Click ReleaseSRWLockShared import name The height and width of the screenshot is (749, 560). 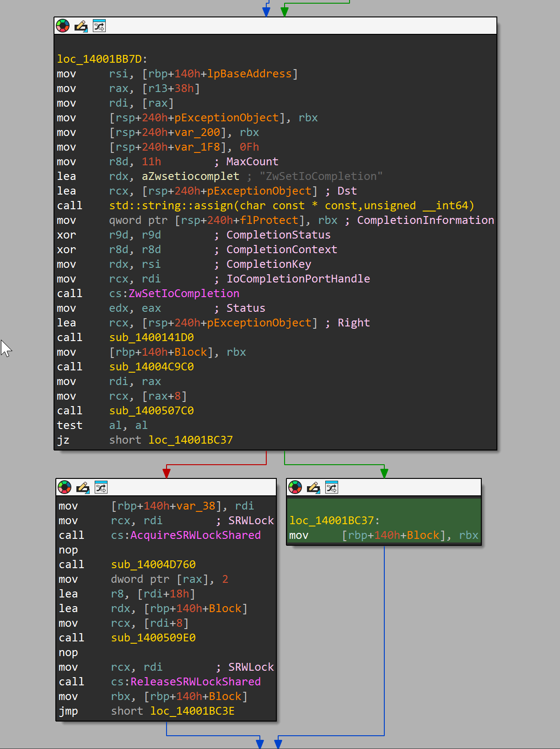point(195,682)
